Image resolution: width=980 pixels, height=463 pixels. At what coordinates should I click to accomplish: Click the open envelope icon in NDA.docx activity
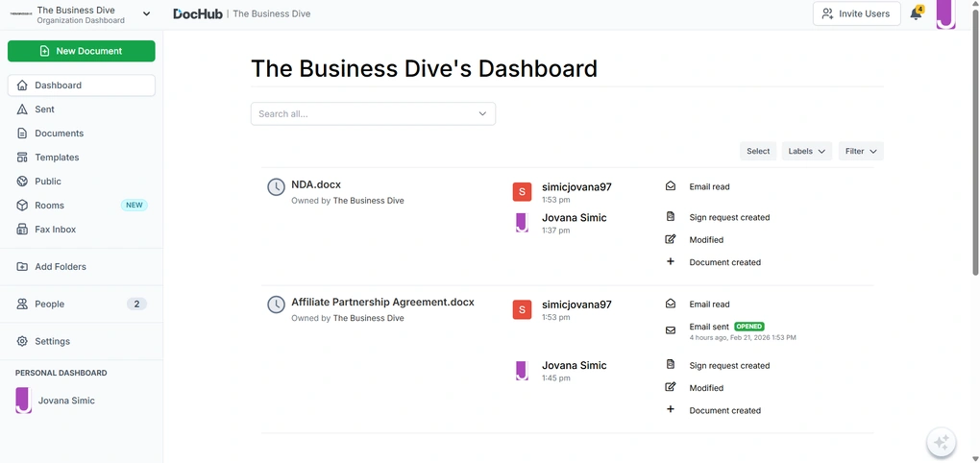tap(671, 186)
